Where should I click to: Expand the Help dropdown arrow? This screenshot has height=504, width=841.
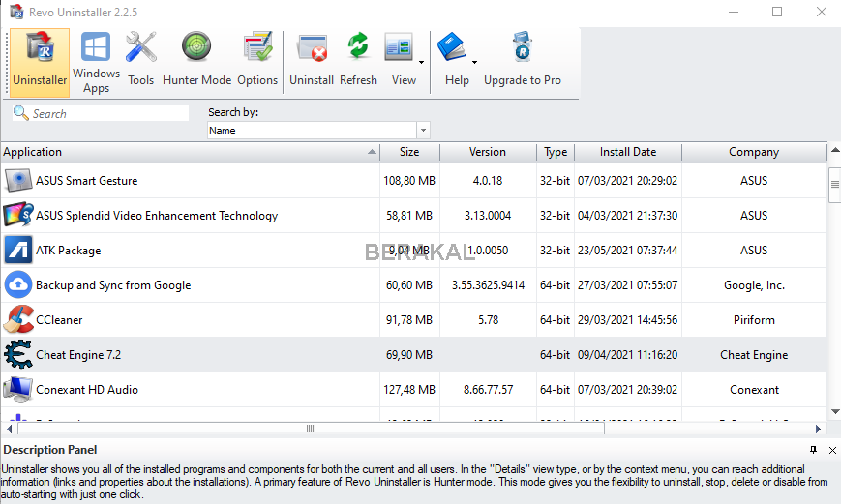pos(474,62)
